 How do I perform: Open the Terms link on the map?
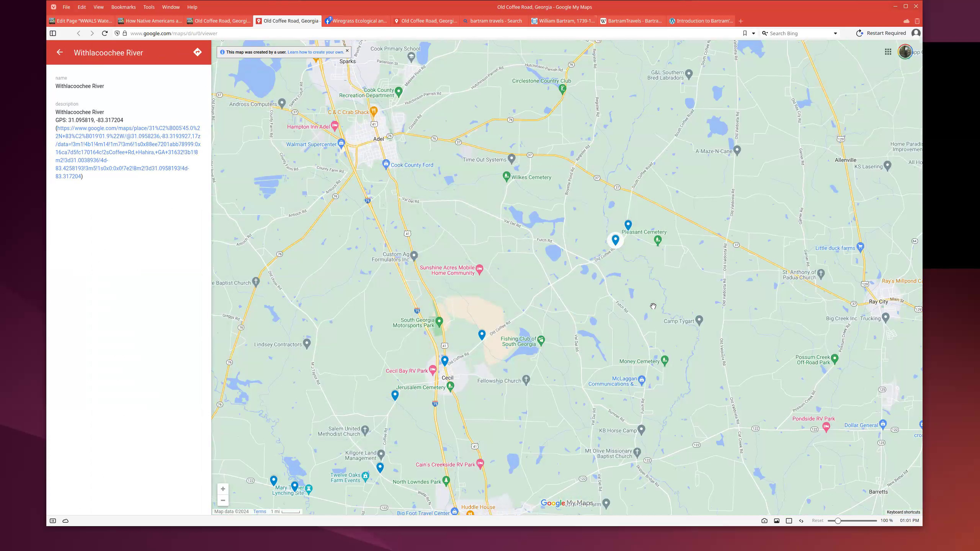coord(260,512)
